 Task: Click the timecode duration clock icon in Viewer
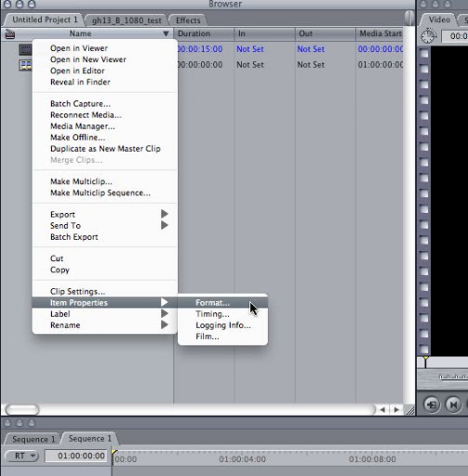coord(428,36)
